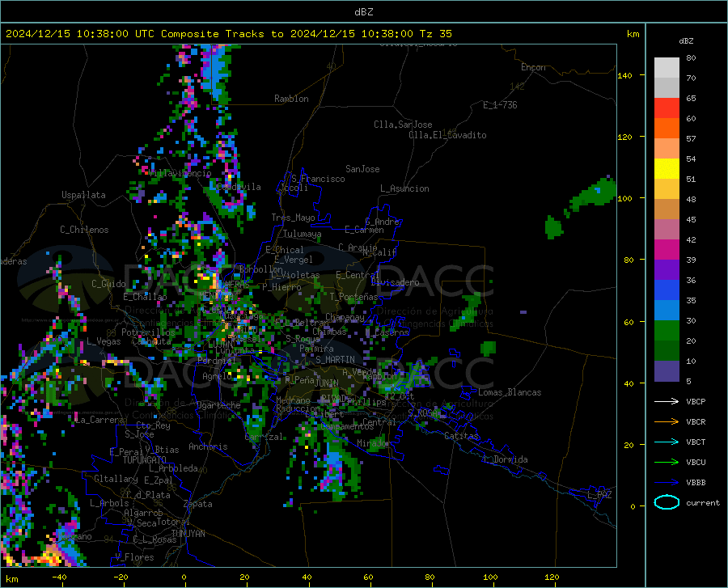
Task: Click the cyan 'current' ellipse legend icon
Action: 667,502
